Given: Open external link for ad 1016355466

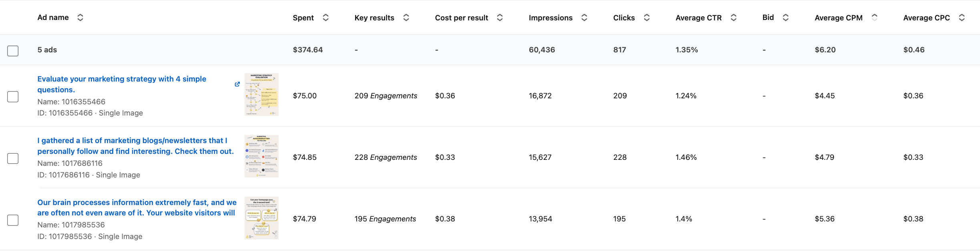Looking at the screenshot, I should pyautogui.click(x=237, y=84).
